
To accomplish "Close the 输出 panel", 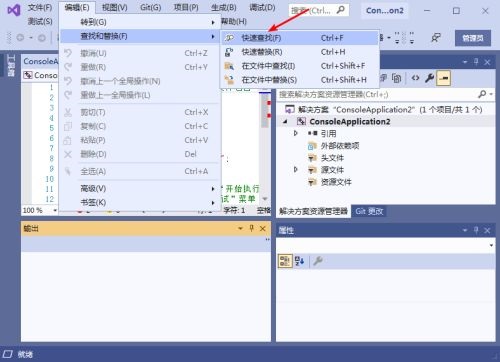I will pos(263,228).
